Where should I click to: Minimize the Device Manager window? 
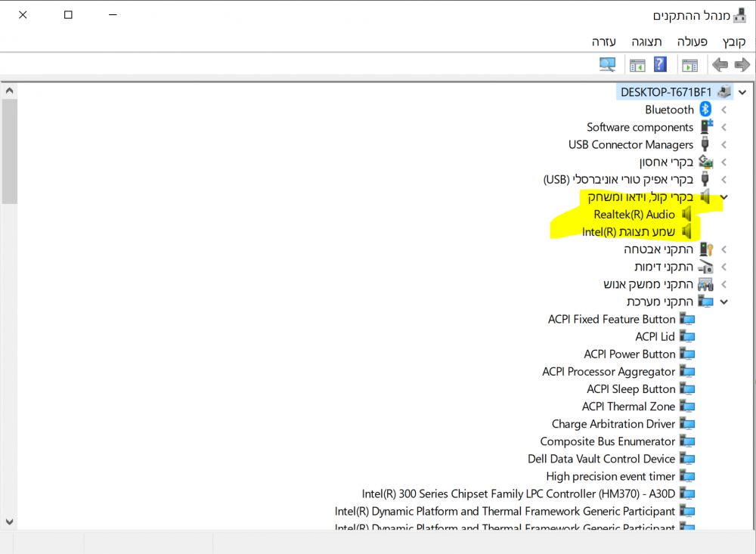coord(113,15)
